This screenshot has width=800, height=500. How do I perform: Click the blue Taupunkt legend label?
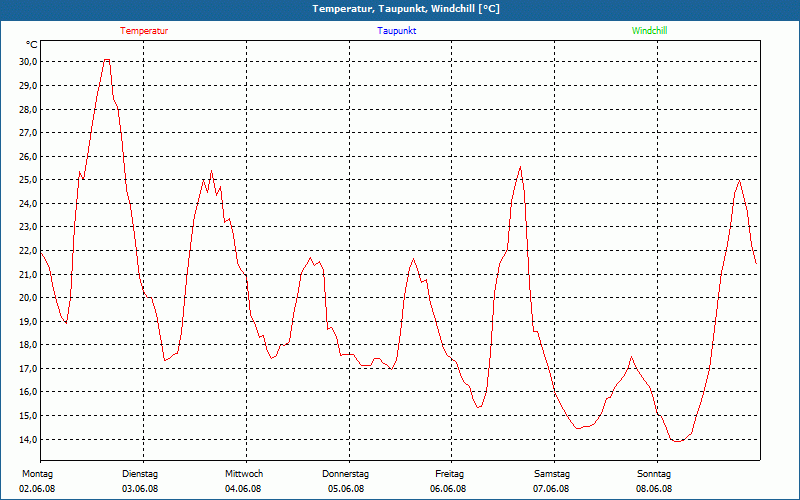[x=396, y=31]
